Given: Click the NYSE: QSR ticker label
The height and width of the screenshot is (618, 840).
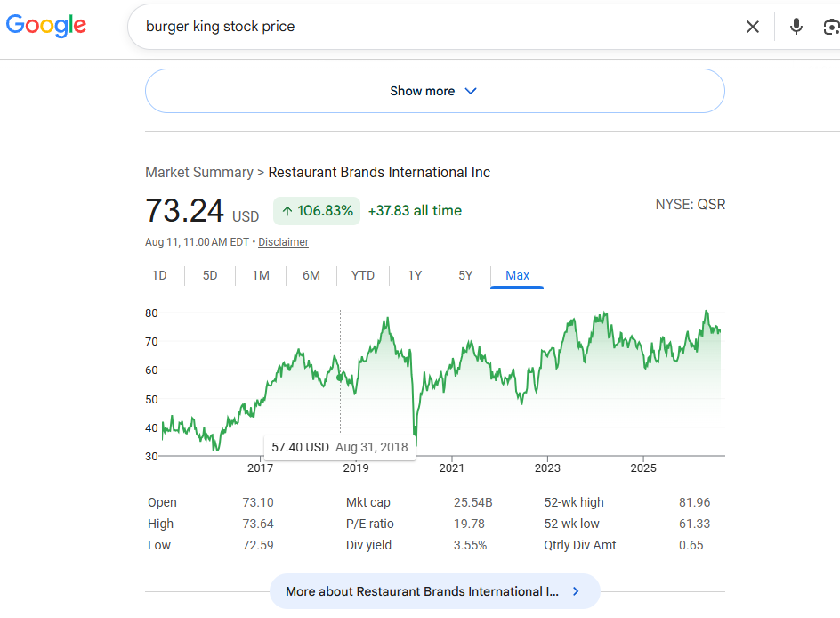Looking at the screenshot, I should (690, 204).
